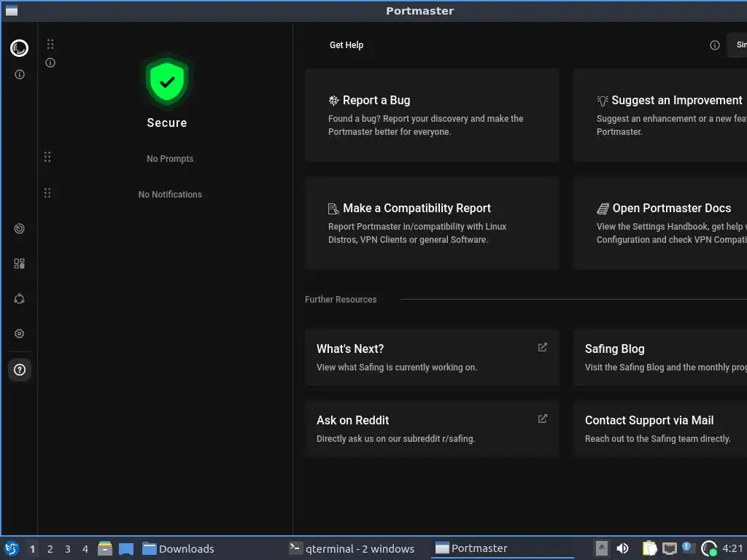This screenshot has width=747, height=560.
Task: Visit the Safing Blog link card
Action: pos(660,357)
